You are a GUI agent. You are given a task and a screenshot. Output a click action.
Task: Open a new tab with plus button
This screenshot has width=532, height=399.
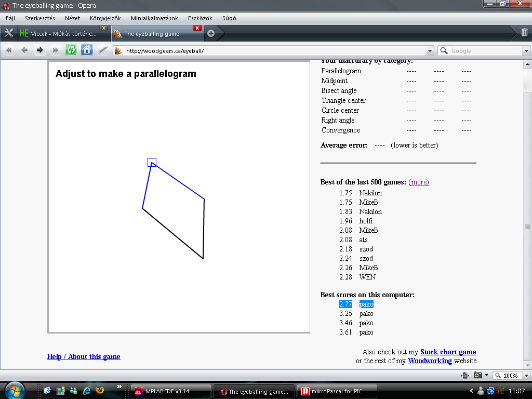[x=211, y=33]
